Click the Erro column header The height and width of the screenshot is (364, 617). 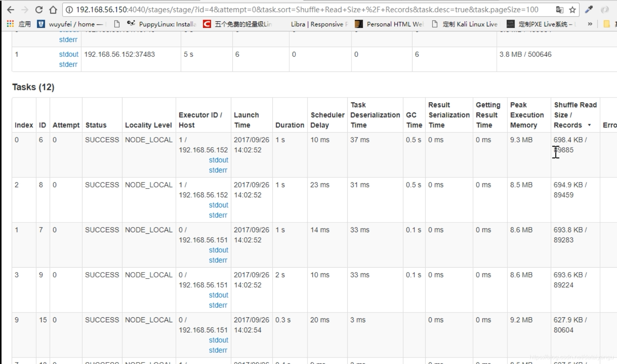coord(609,125)
